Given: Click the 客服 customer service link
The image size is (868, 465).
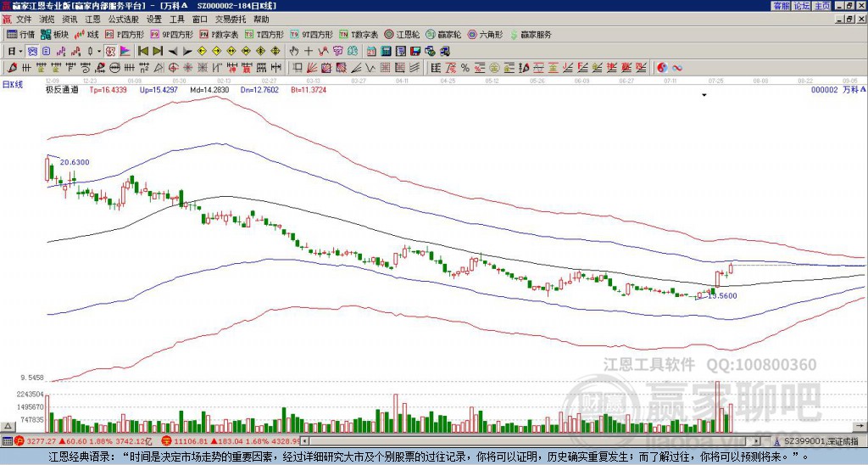Looking at the screenshot, I should click(781, 6).
